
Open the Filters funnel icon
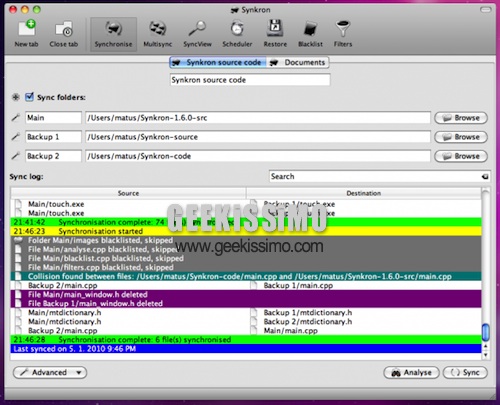343,33
